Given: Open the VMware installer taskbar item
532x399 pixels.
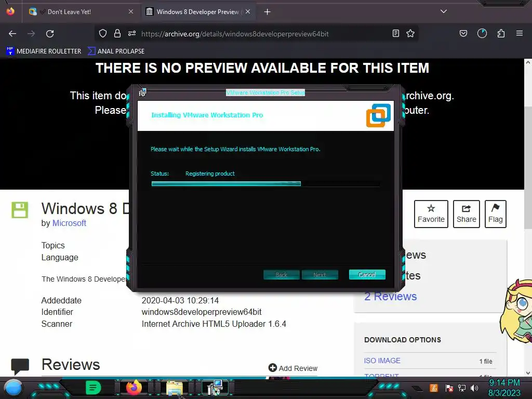Looking at the screenshot, I should click(x=215, y=388).
